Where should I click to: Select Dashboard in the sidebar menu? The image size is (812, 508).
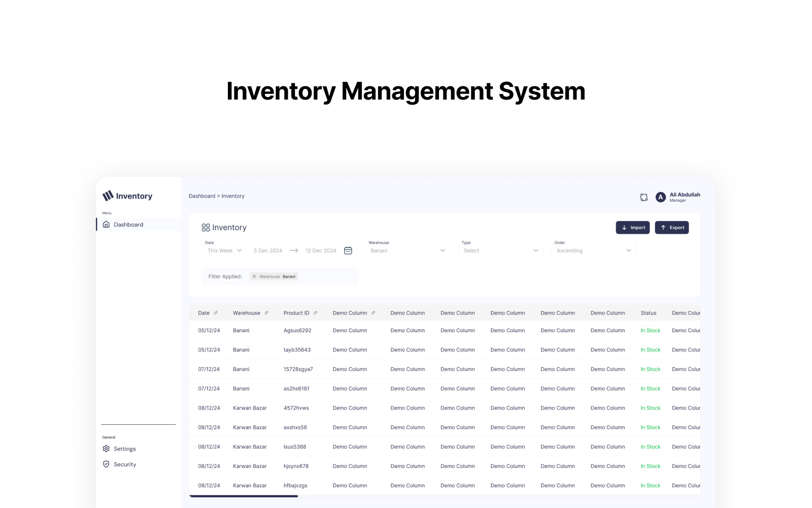coord(128,224)
